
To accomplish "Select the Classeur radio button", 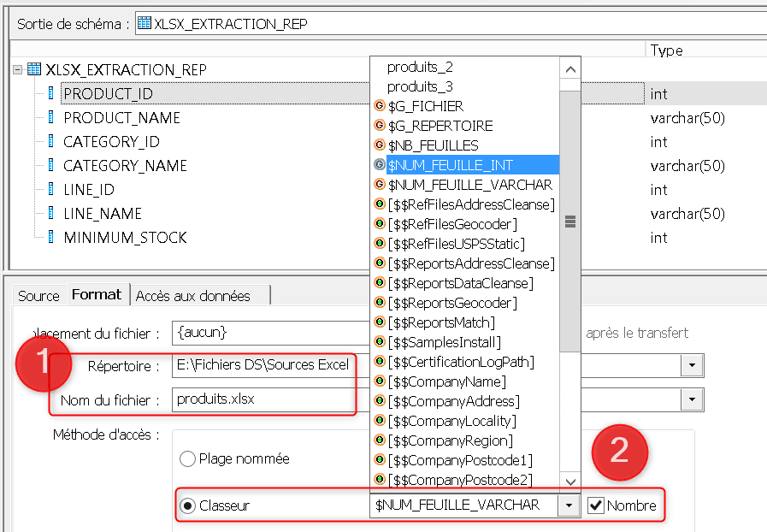I will 187,505.
